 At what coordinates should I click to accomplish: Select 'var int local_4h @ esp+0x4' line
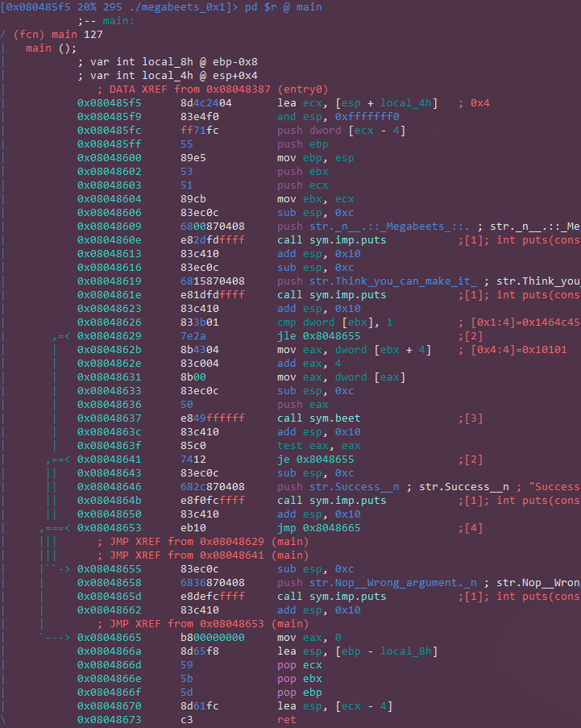tap(168, 75)
